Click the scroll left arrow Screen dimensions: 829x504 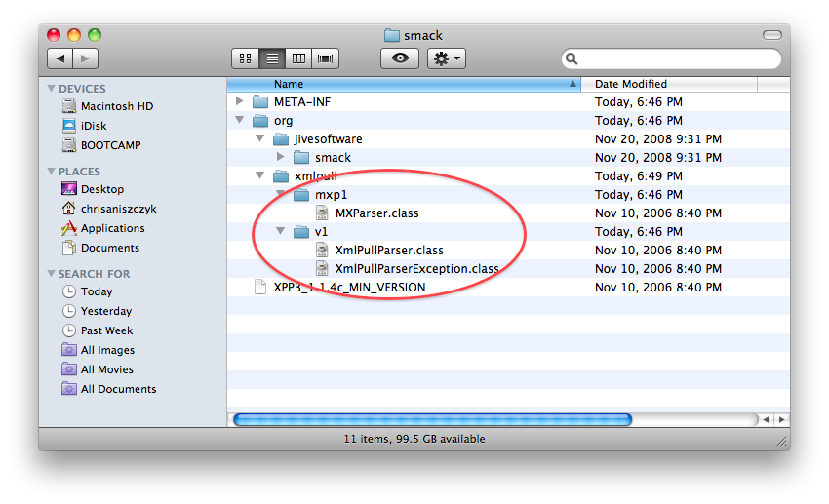[766, 419]
